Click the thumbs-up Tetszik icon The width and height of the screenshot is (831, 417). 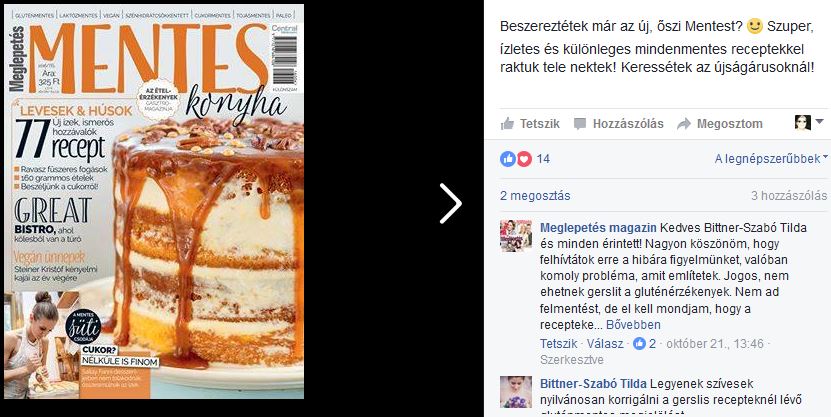pyautogui.click(x=507, y=124)
